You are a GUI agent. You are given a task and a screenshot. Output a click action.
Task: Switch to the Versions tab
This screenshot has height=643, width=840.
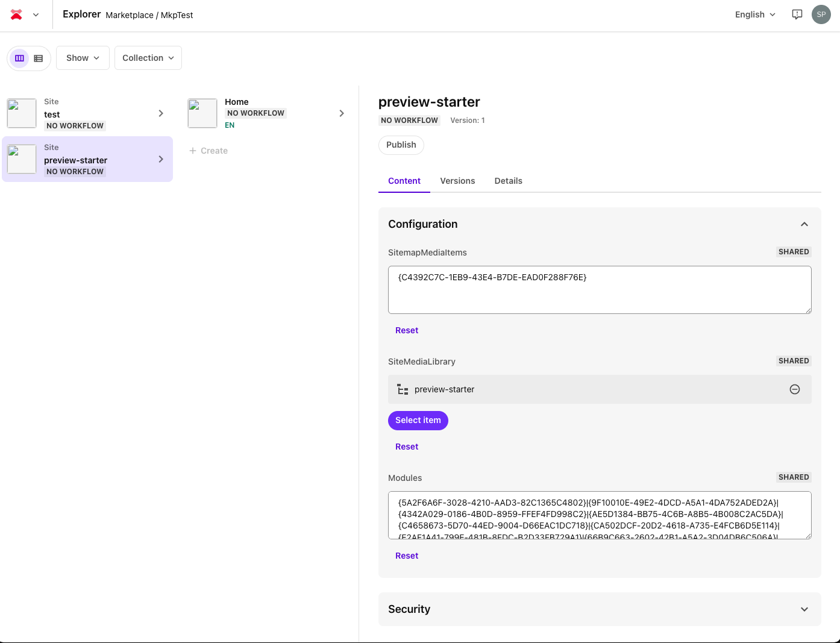pos(457,181)
